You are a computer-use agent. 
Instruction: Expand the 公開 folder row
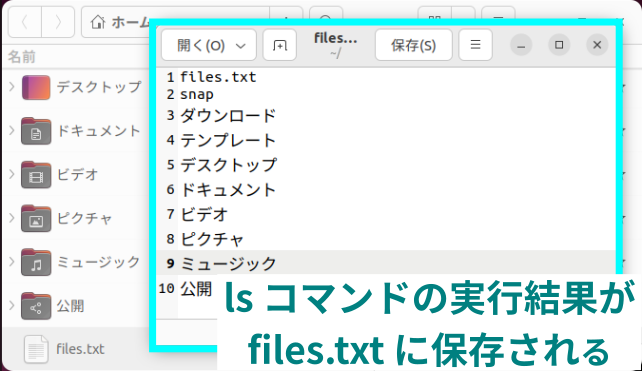tap(12, 305)
